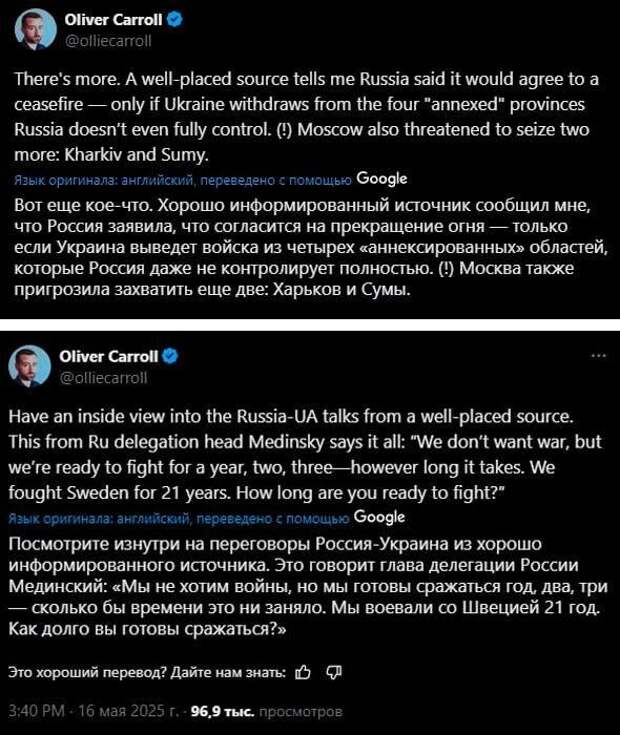The height and width of the screenshot is (735, 620).
Task: Click translation source label in bottom tweet
Action: [x=179, y=518]
